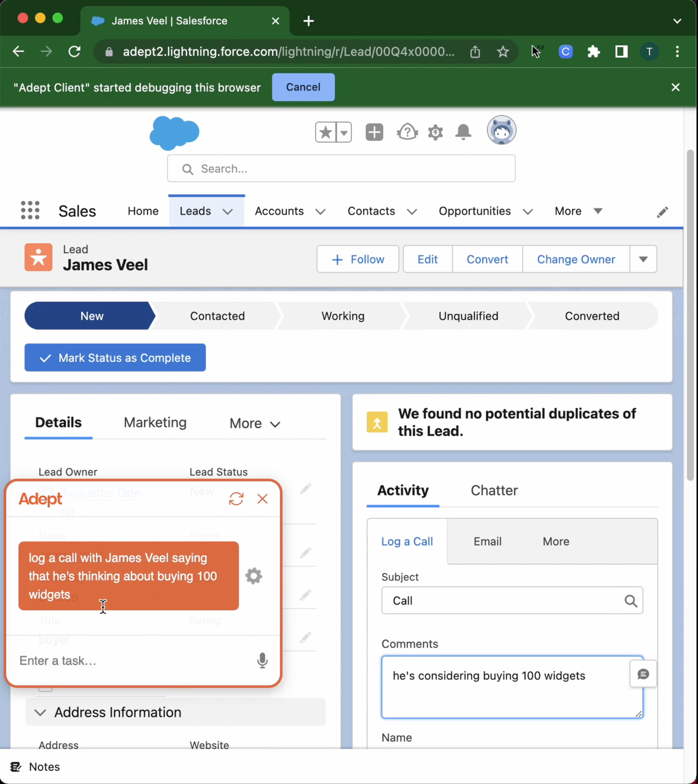The width and height of the screenshot is (698, 784).
Task: Click the Adept microphone icon
Action: (262, 660)
